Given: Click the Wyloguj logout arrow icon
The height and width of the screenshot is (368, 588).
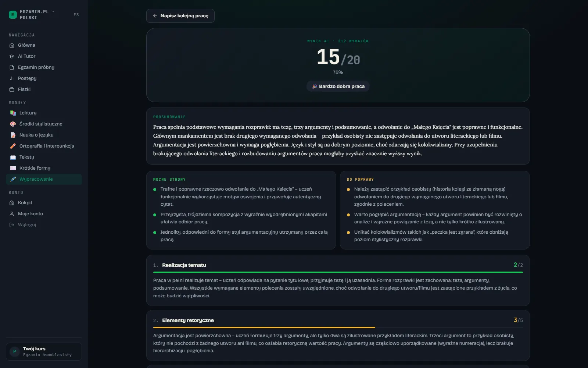Looking at the screenshot, I should tap(12, 225).
